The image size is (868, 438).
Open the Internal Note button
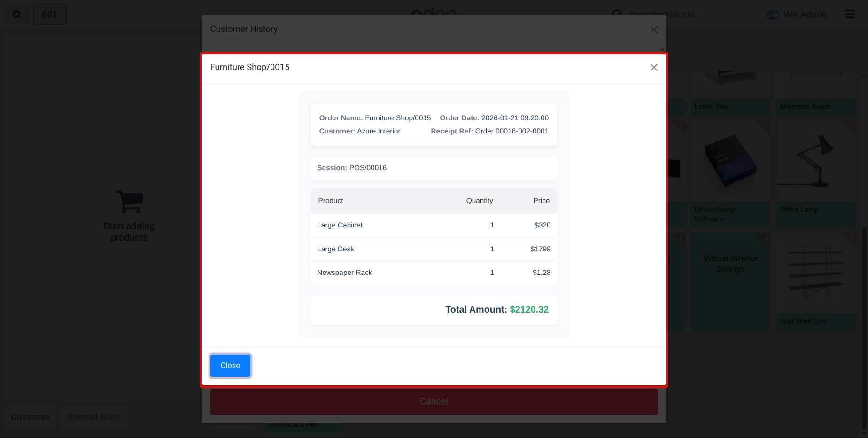(93, 417)
